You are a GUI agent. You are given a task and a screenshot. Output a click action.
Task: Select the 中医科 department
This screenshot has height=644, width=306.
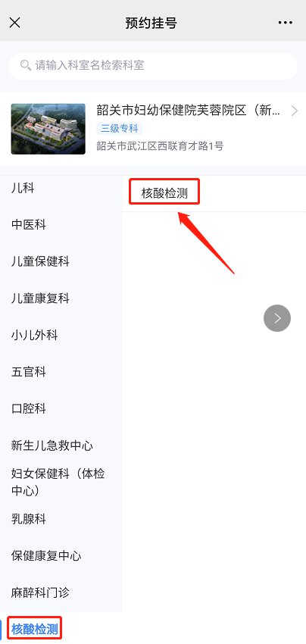point(28,225)
